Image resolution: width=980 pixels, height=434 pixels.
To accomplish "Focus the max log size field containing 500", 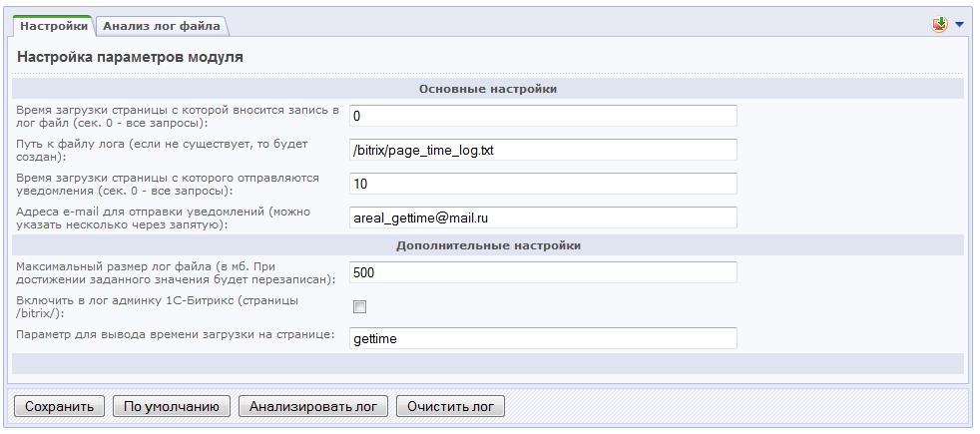I will tap(543, 272).
